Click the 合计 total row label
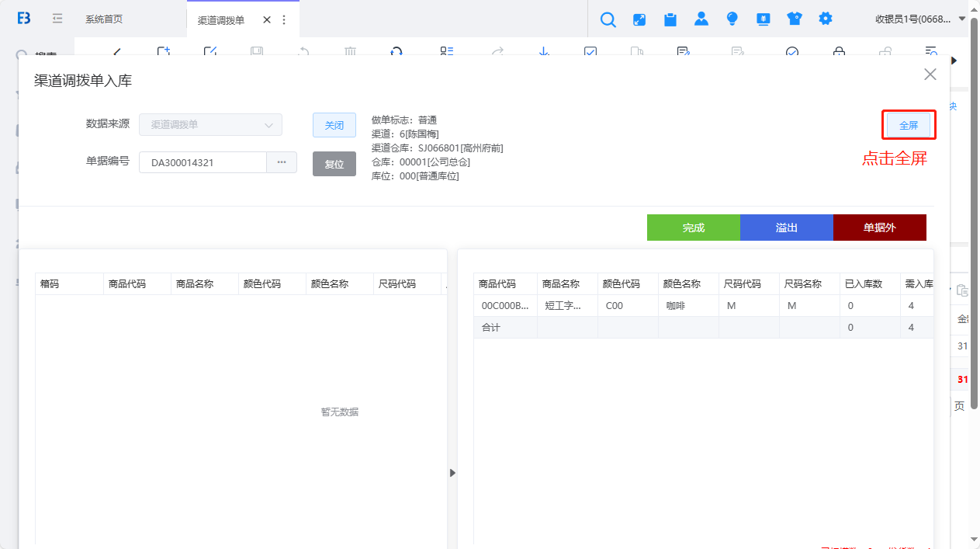 [491, 328]
